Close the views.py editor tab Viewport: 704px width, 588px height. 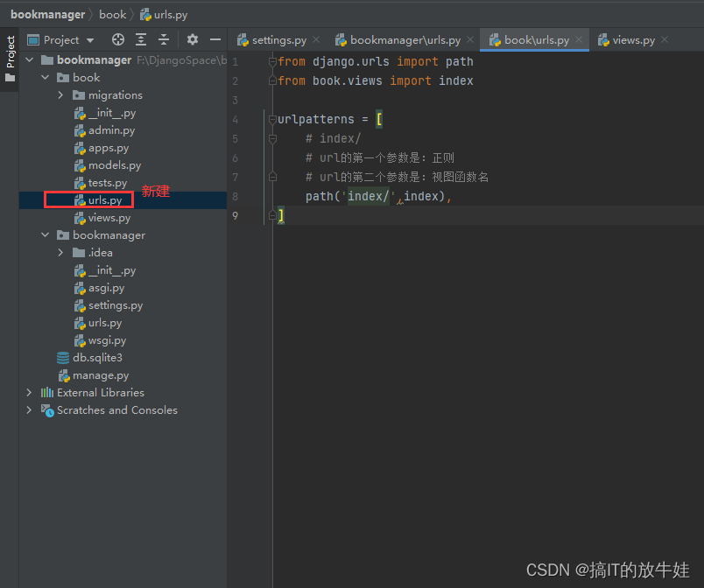pos(665,40)
